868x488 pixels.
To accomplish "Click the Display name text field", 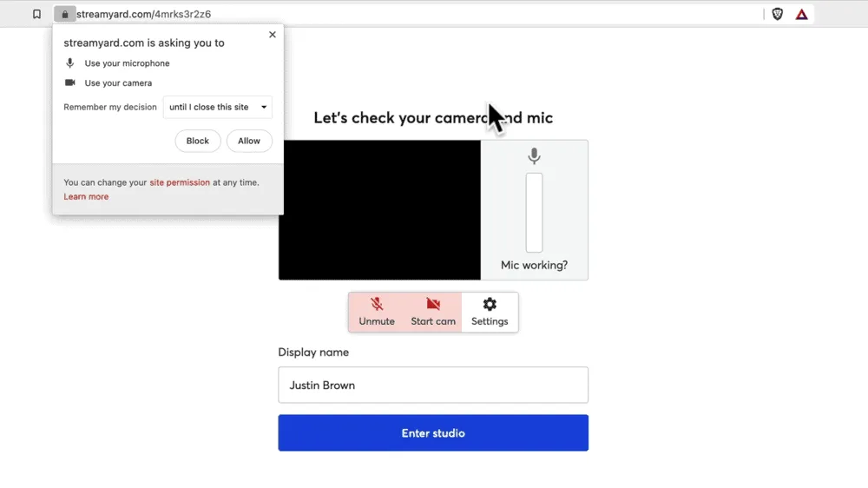I will click(x=433, y=385).
